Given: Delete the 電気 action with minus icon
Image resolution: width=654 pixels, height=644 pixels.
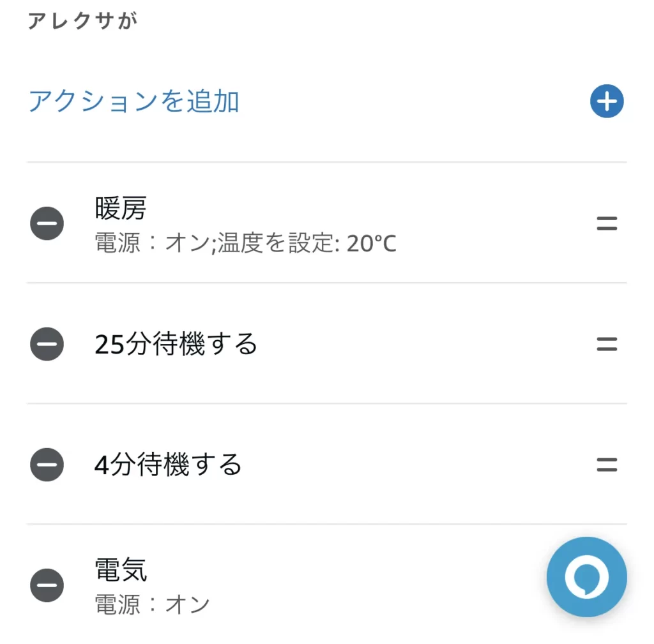Looking at the screenshot, I should point(47,585).
